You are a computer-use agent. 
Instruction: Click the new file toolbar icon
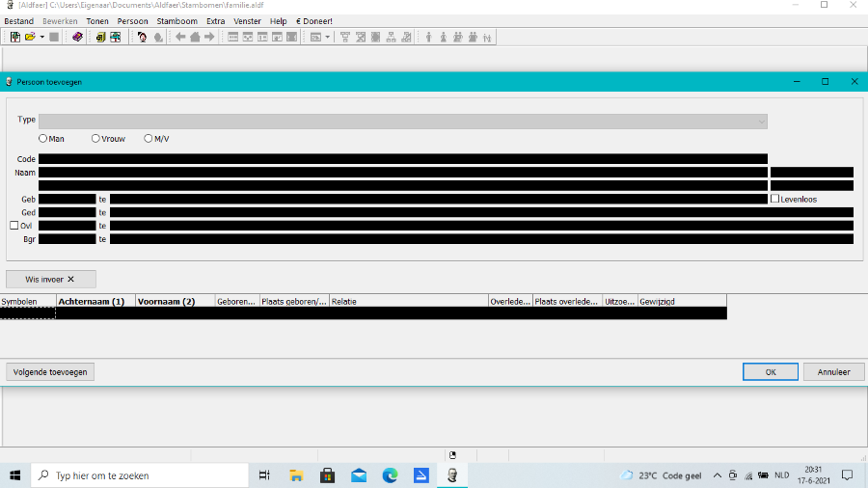click(15, 37)
